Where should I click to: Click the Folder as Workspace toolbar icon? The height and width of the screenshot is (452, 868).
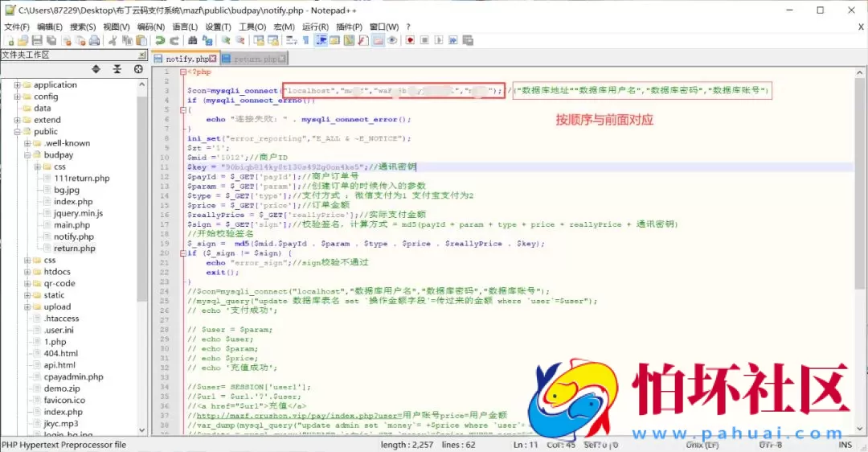coord(378,40)
